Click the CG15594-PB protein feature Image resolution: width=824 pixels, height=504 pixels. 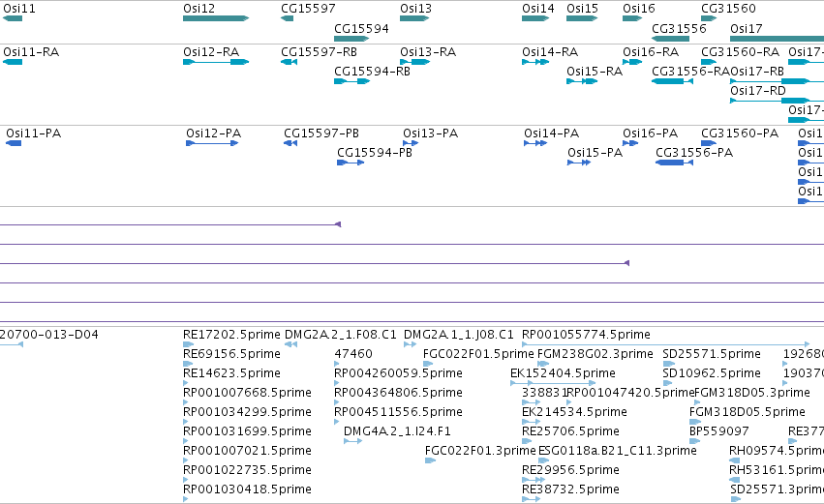click(x=351, y=163)
